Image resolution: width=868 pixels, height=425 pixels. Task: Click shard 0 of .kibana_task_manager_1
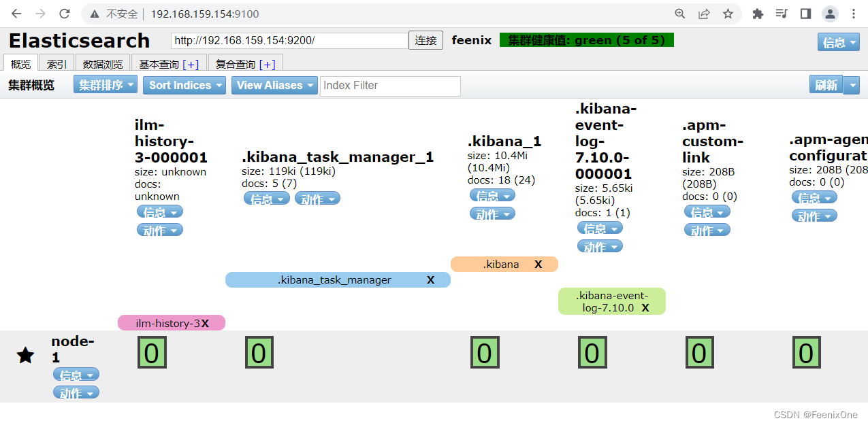pyautogui.click(x=259, y=354)
